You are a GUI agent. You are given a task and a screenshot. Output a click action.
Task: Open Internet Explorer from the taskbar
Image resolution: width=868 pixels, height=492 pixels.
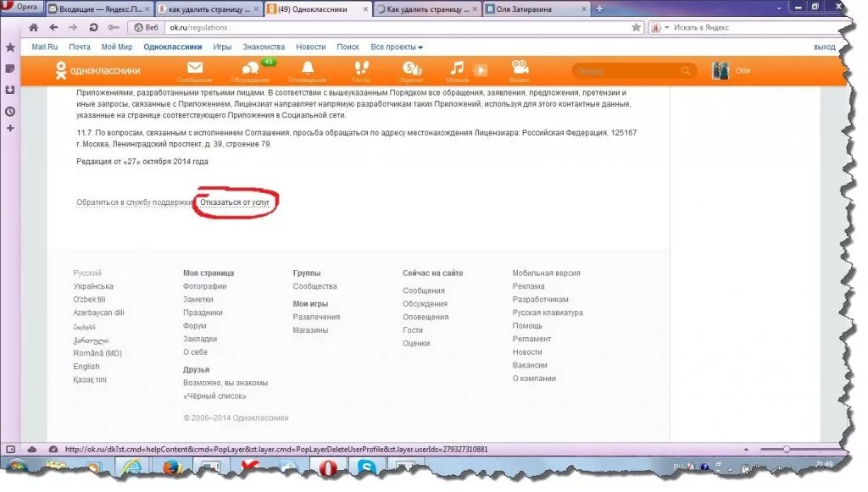(131, 468)
